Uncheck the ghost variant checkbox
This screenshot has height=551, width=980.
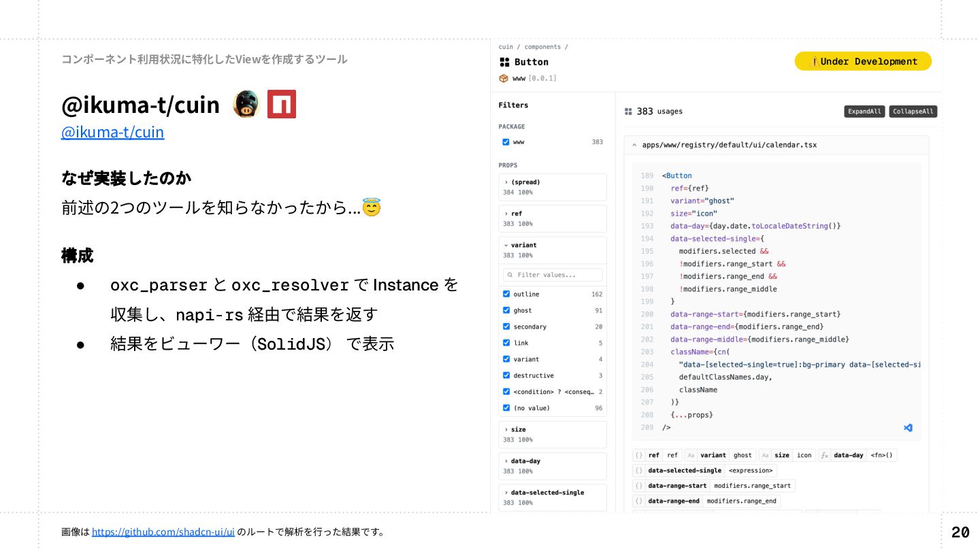pyautogui.click(x=506, y=310)
